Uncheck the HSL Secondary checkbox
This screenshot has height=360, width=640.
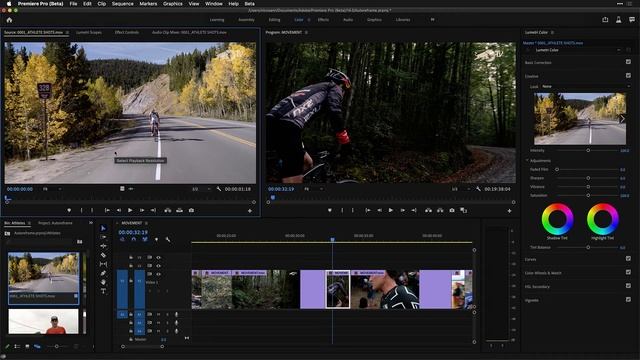coord(628,286)
